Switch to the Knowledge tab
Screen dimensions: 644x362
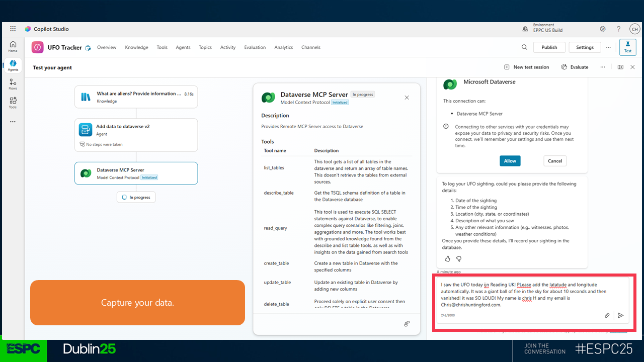tap(136, 47)
